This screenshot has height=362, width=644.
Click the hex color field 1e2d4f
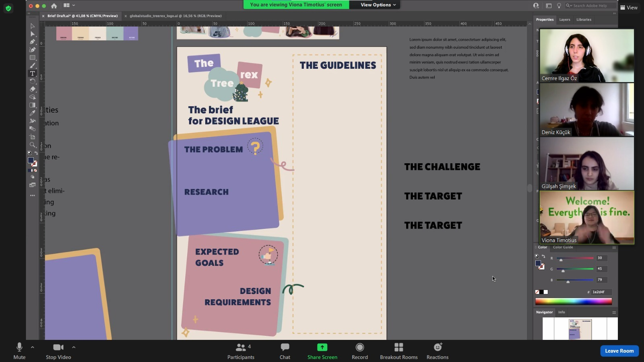[x=601, y=292]
